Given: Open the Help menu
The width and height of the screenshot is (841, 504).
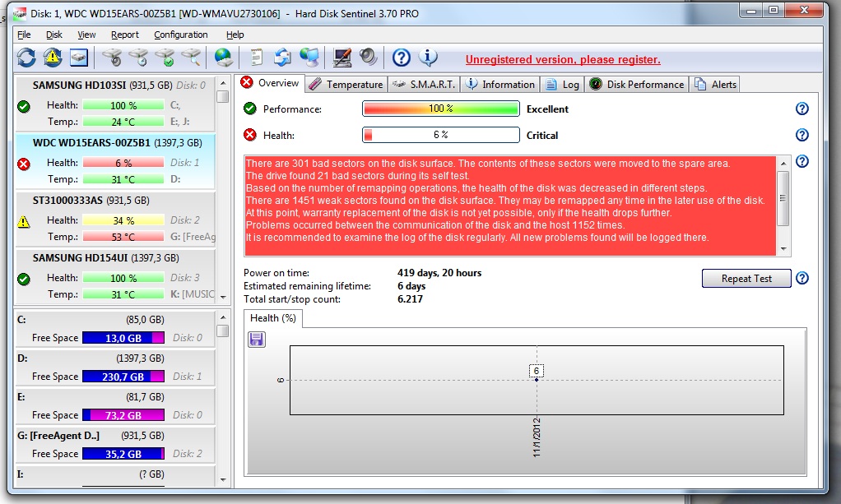Looking at the screenshot, I should (235, 35).
